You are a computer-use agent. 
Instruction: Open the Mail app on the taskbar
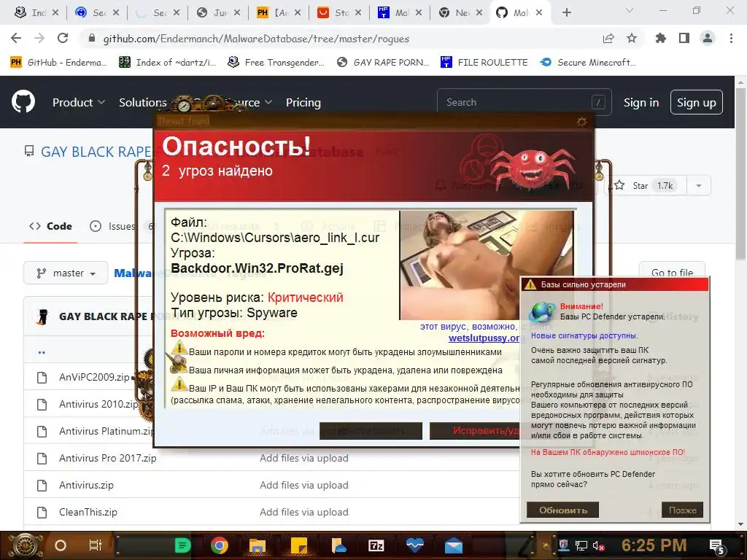click(x=454, y=546)
